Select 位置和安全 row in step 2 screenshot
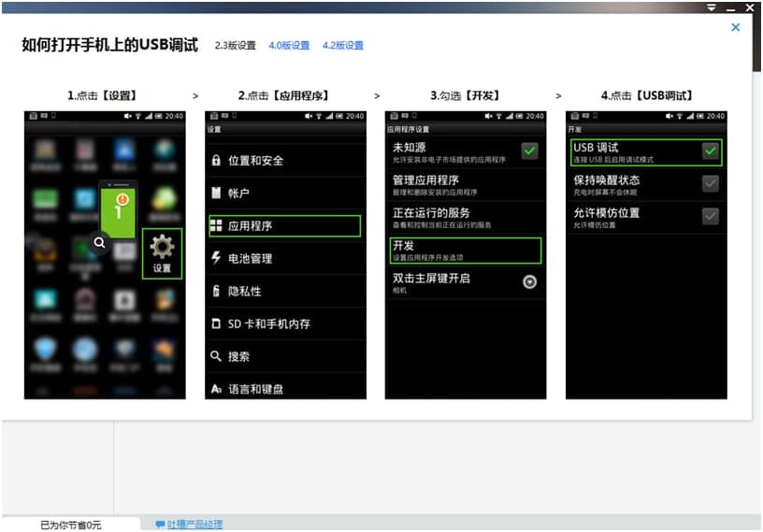 (285, 160)
